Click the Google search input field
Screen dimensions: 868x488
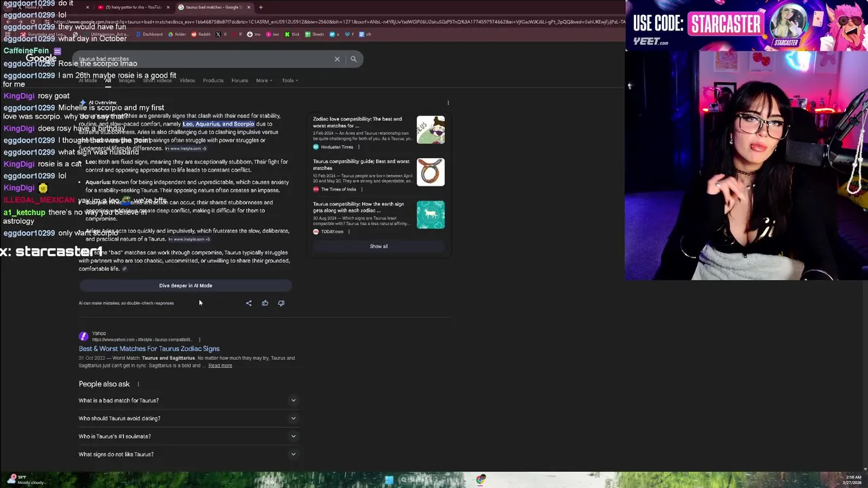point(203,59)
